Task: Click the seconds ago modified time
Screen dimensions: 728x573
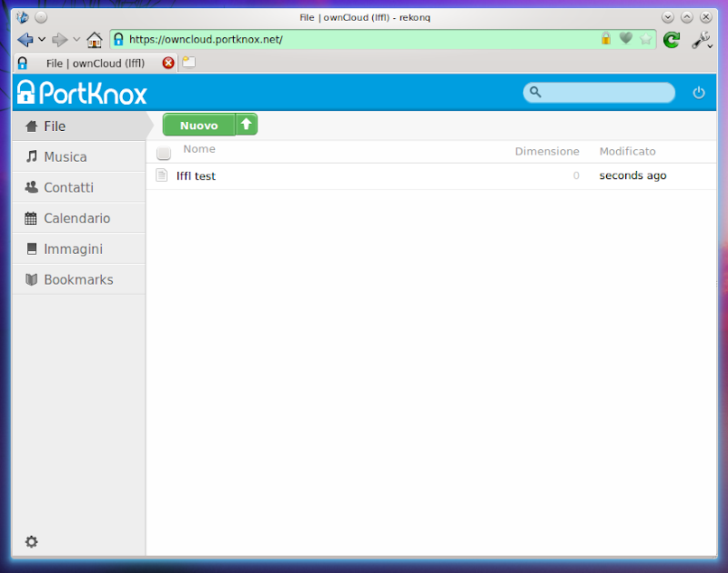Action: tap(632, 176)
